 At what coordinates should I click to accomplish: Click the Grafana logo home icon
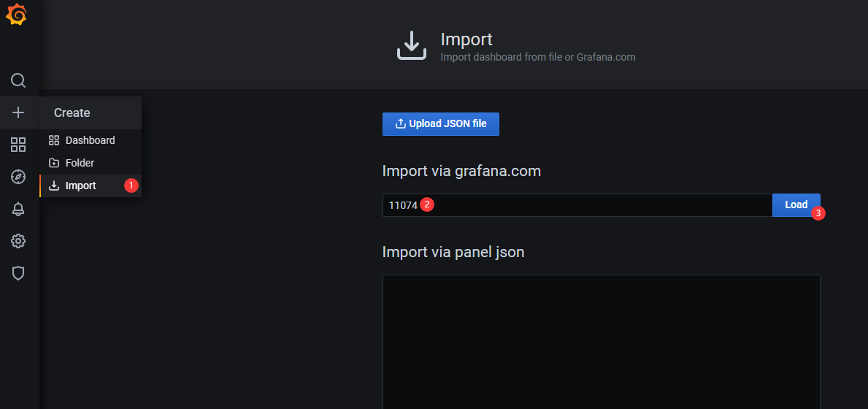point(17,15)
